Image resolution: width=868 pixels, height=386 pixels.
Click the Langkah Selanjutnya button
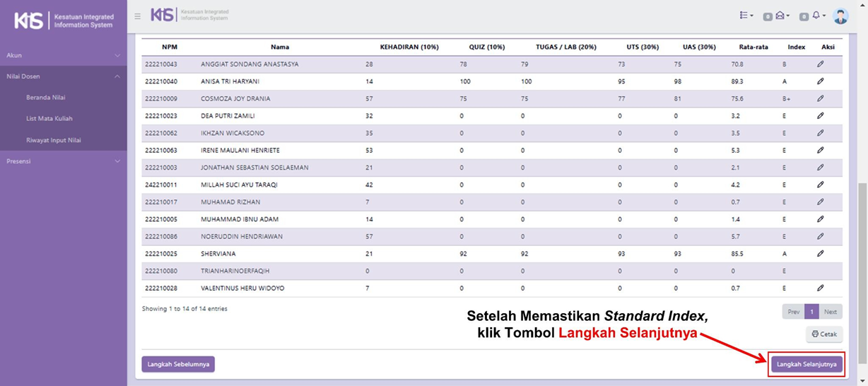click(x=807, y=364)
